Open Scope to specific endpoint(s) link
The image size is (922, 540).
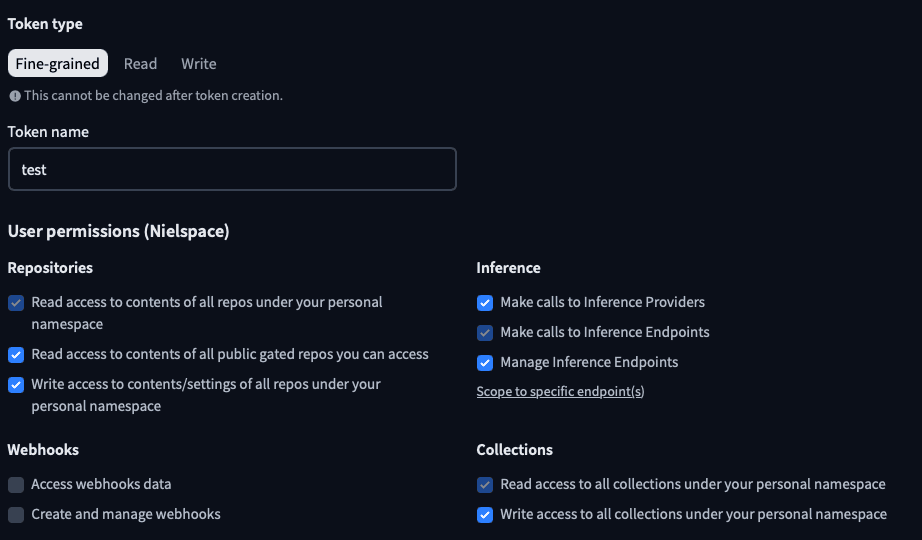click(x=560, y=392)
